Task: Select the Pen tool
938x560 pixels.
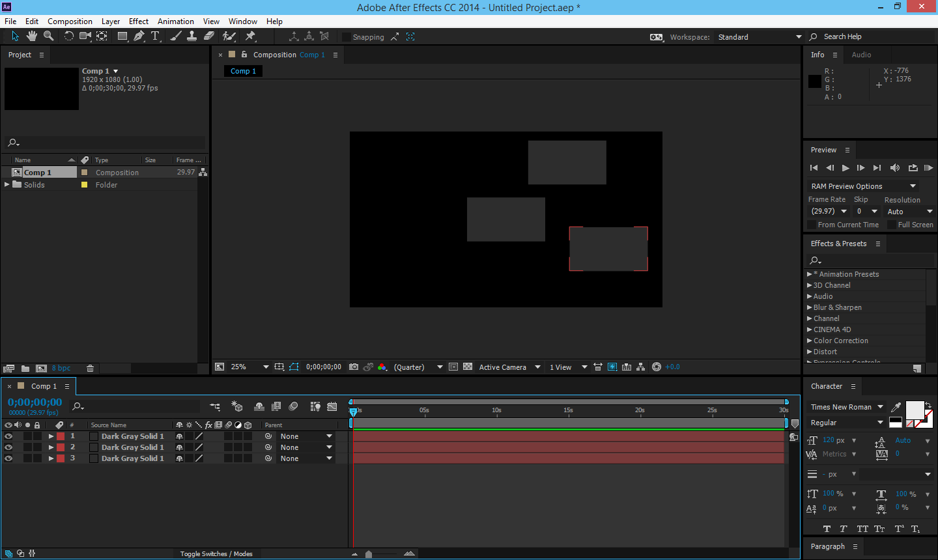Action: tap(139, 36)
